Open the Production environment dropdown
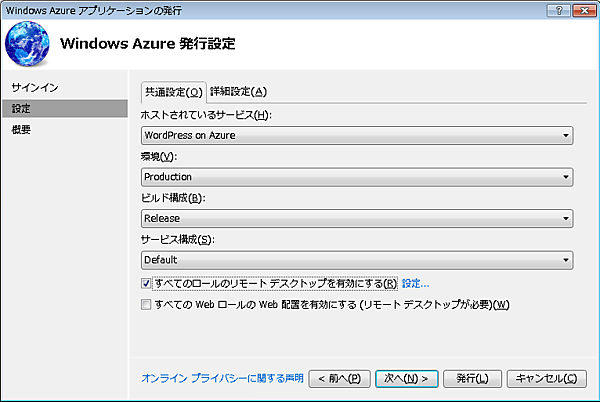This screenshot has width=600, height=402. tap(358, 177)
